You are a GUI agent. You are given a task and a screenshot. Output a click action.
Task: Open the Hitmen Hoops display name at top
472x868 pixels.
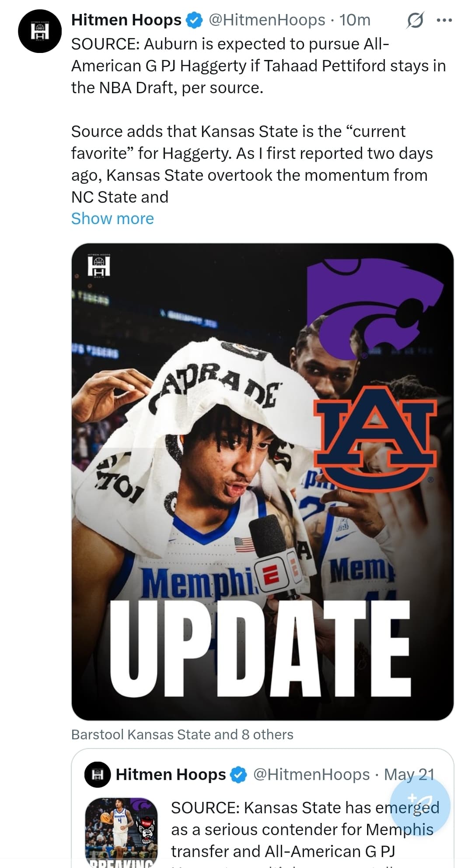126,20
